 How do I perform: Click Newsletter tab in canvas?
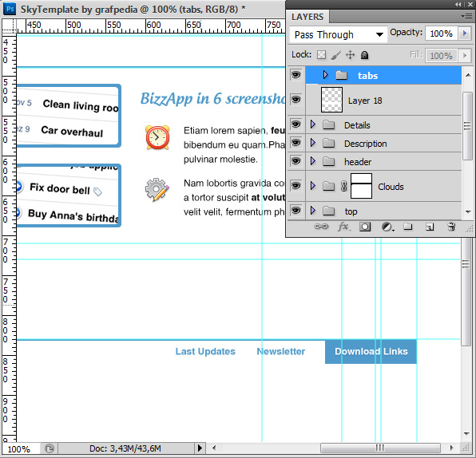coord(281,351)
